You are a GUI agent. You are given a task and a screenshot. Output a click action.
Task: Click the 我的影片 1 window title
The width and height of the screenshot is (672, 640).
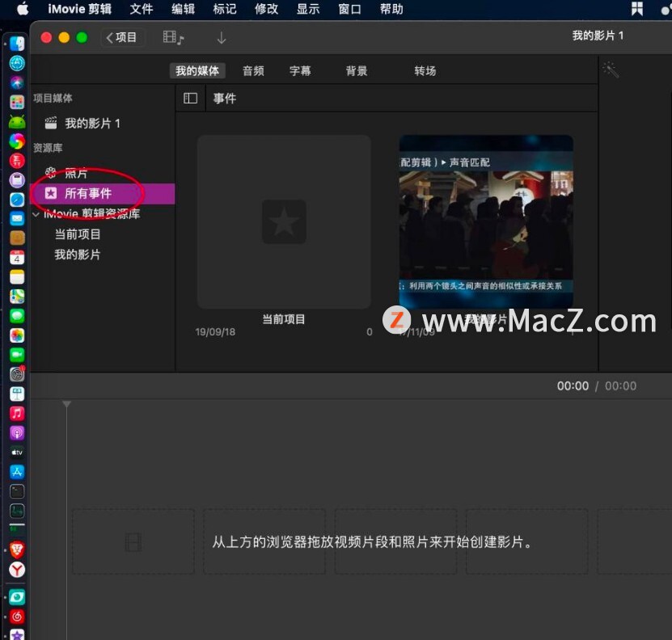click(598, 36)
